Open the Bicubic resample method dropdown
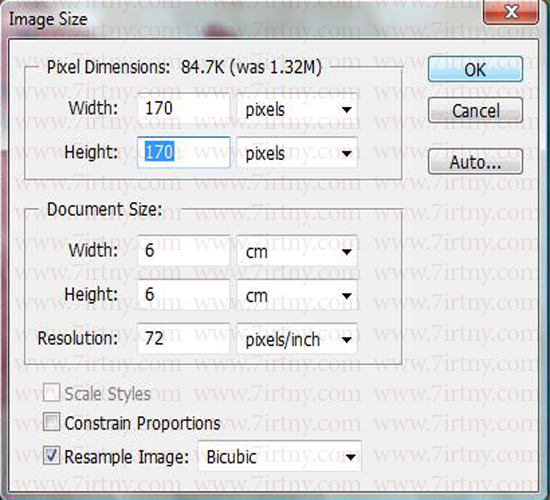The width and height of the screenshot is (550, 500). (280, 456)
